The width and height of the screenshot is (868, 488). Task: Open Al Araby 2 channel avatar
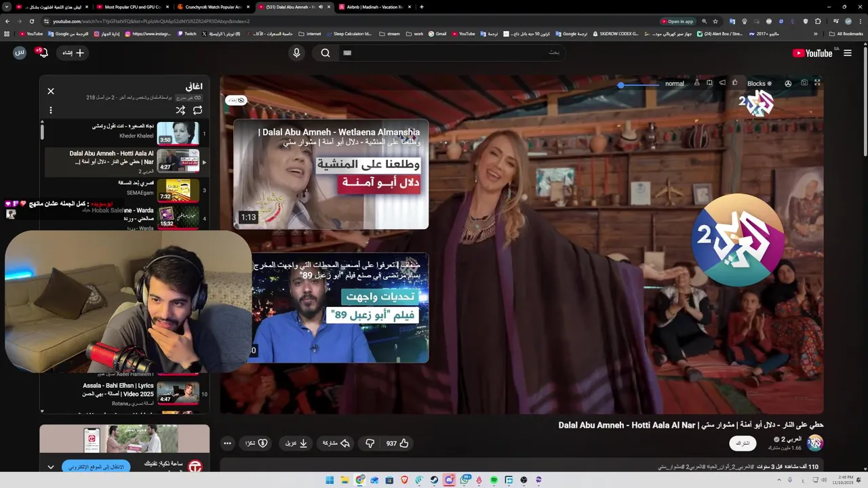tap(814, 443)
